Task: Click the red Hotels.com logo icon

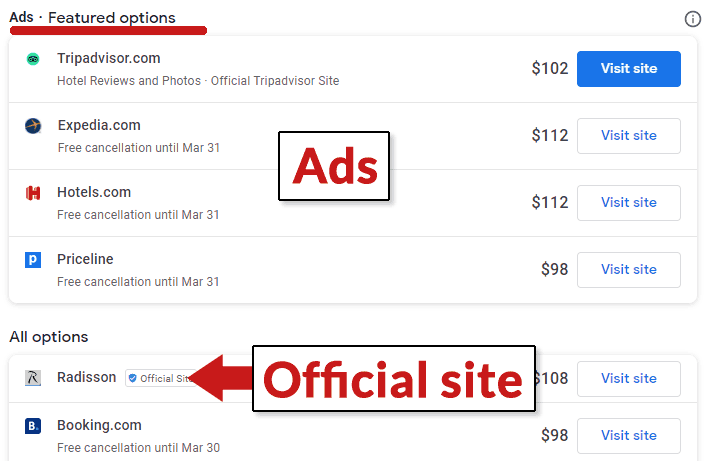Action: click(x=33, y=193)
